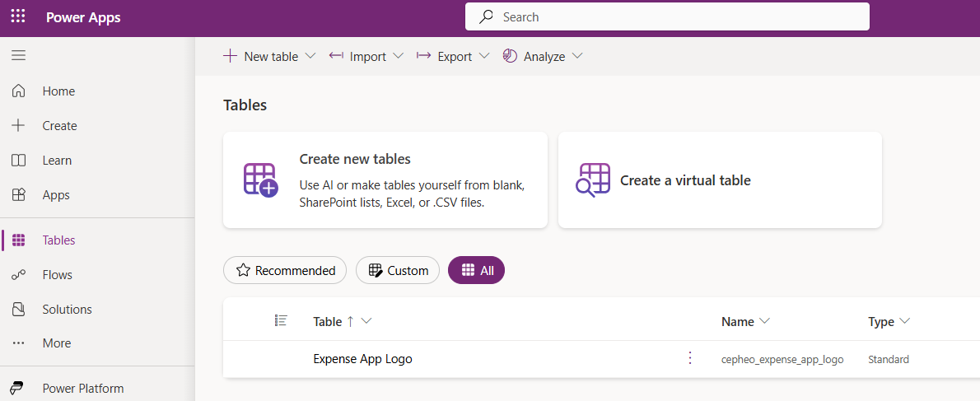This screenshot has height=401, width=980.
Task: Select the All tables filter pill
Action: pyautogui.click(x=476, y=270)
